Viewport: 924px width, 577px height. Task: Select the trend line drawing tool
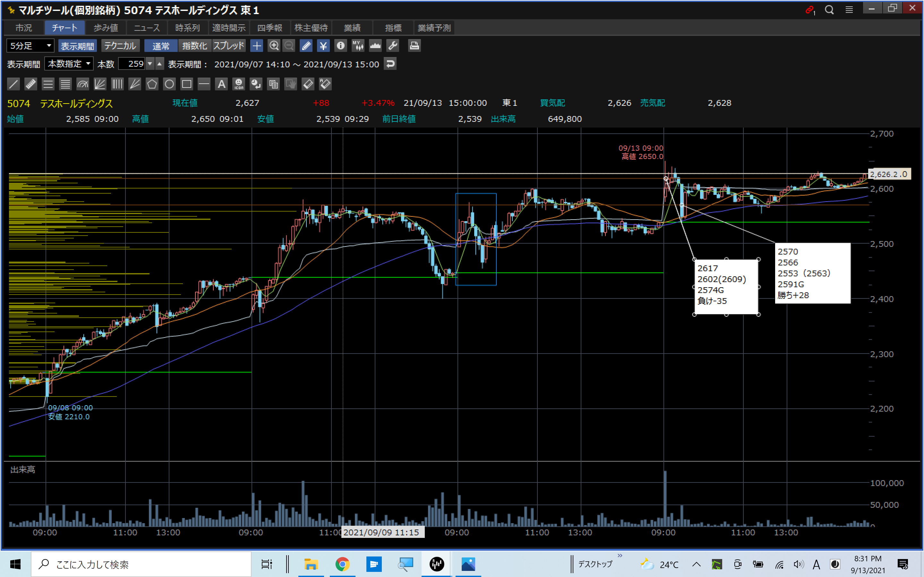13,84
